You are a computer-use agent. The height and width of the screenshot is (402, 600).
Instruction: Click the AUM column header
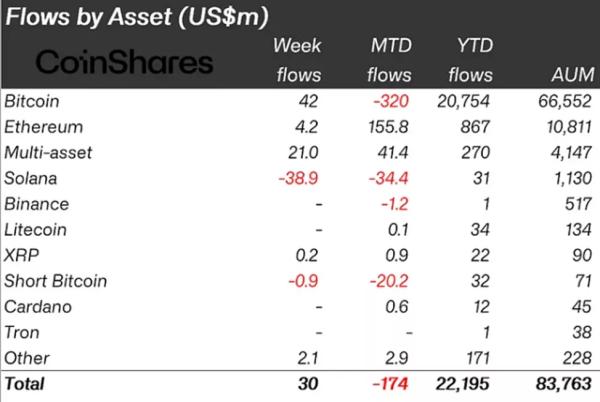[573, 75]
